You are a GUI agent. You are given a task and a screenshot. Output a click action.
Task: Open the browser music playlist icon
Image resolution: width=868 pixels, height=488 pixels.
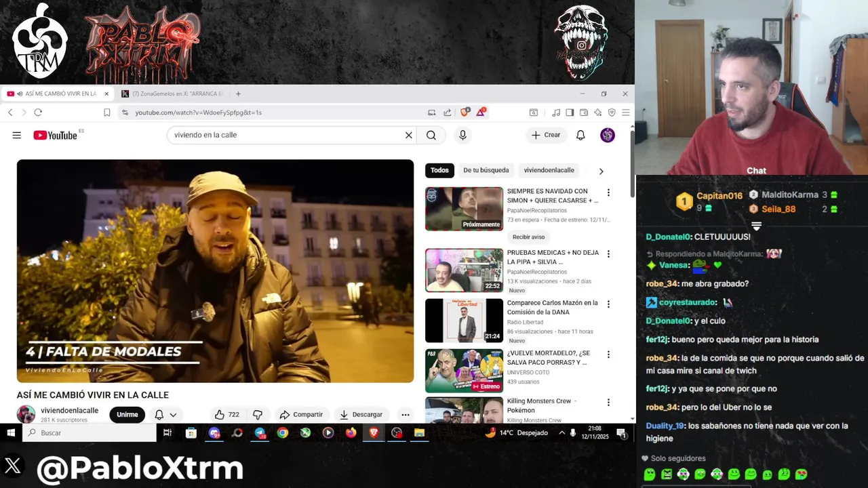[556, 113]
